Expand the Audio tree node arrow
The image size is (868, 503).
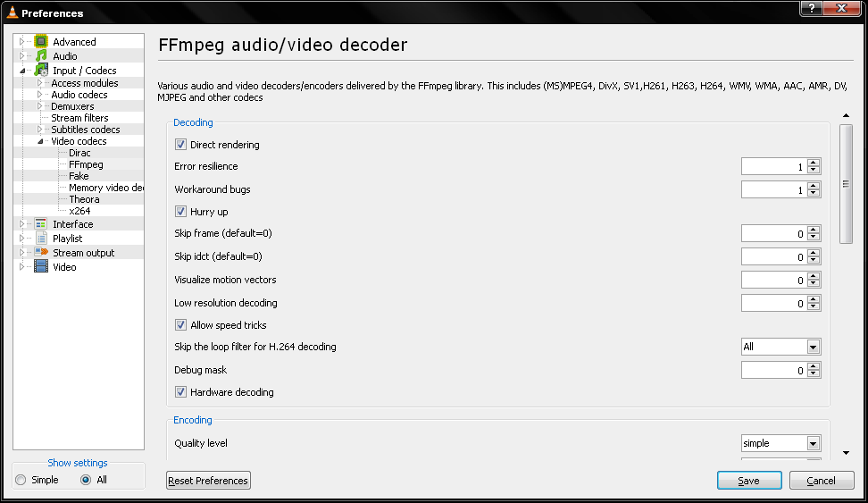(21, 56)
